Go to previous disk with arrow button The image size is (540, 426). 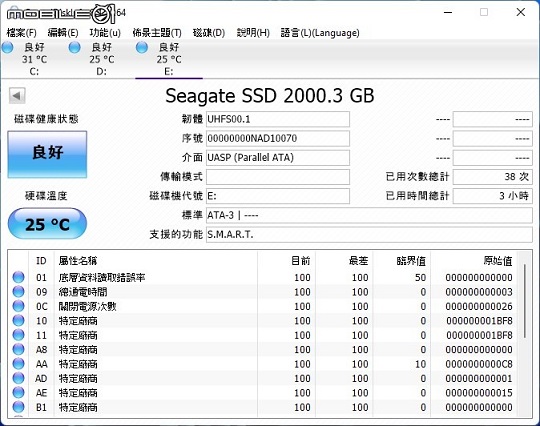click(x=17, y=95)
